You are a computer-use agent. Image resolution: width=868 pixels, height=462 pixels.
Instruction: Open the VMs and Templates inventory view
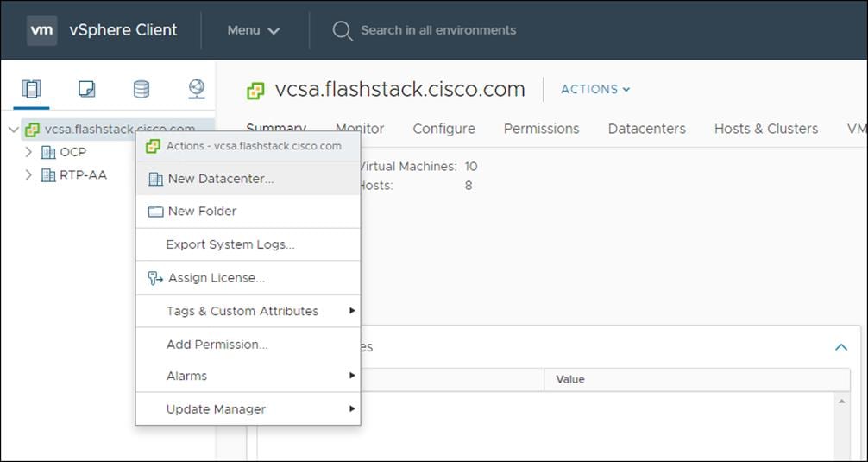coord(86,89)
